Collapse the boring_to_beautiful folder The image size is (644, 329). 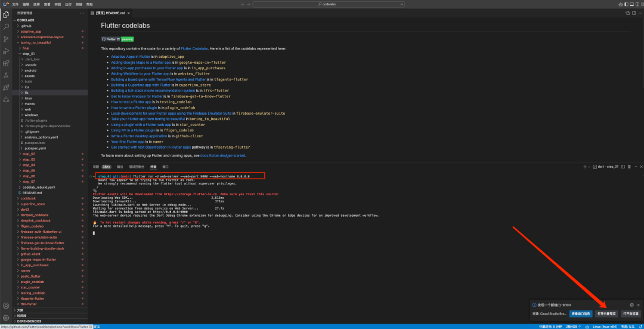tap(49, 42)
